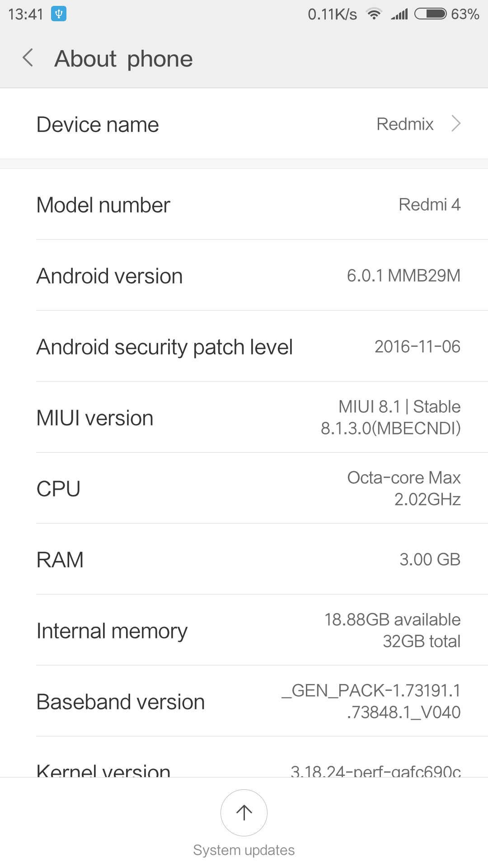Tap the USB notification icon in status bar
Viewport: 488px width, 868px height.
coord(59,14)
